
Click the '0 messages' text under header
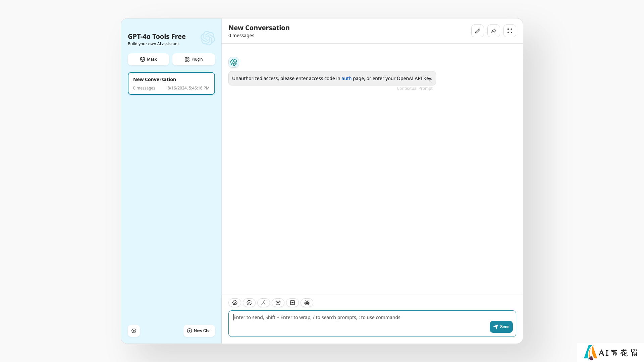[241, 36]
